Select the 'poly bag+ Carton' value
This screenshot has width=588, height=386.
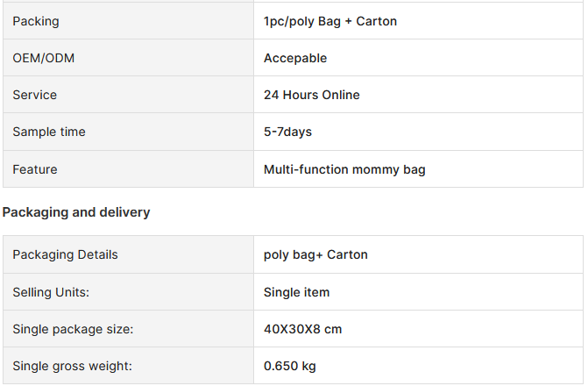coord(315,255)
